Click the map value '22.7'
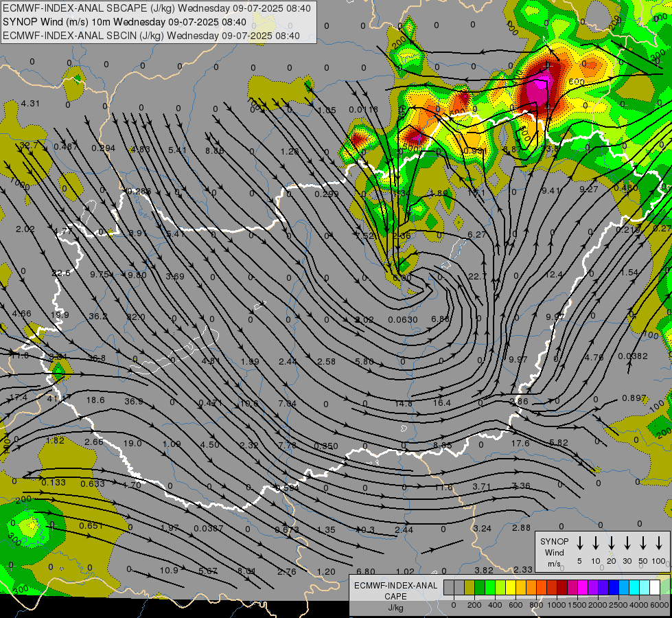 [478, 277]
